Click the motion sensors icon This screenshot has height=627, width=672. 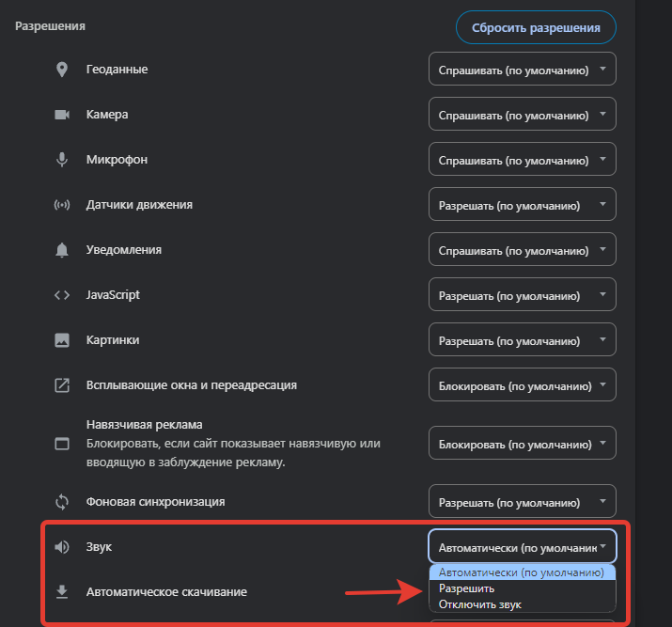tap(62, 205)
